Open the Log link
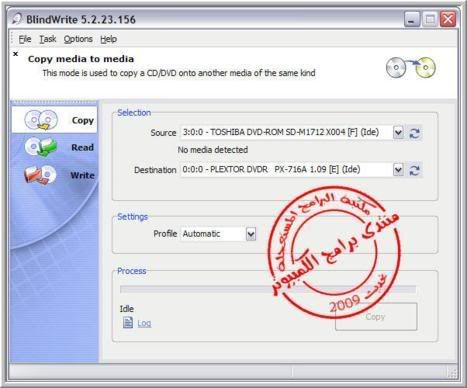 click(144, 323)
